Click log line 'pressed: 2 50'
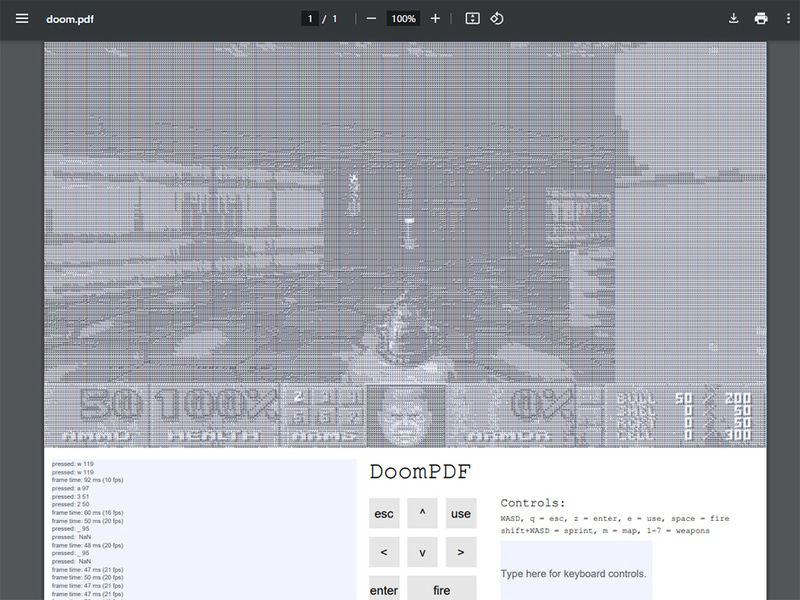The width and height of the screenshot is (800, 600). 70,504
